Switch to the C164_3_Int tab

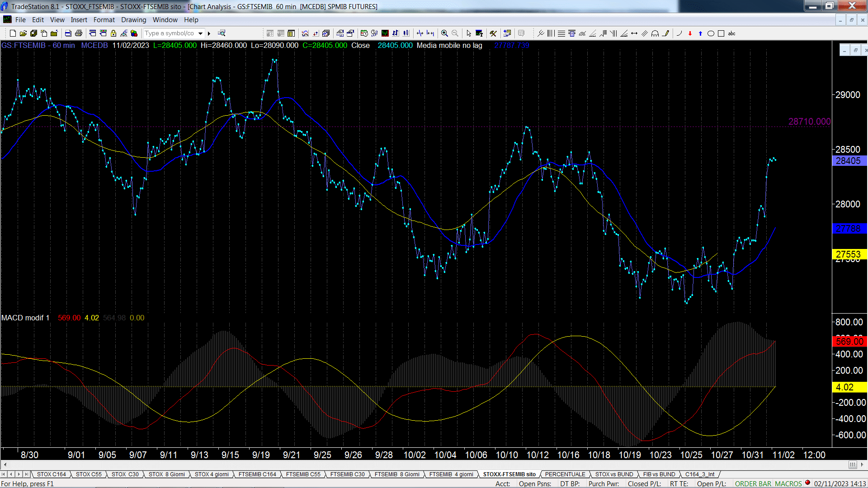tap(700, 474)
